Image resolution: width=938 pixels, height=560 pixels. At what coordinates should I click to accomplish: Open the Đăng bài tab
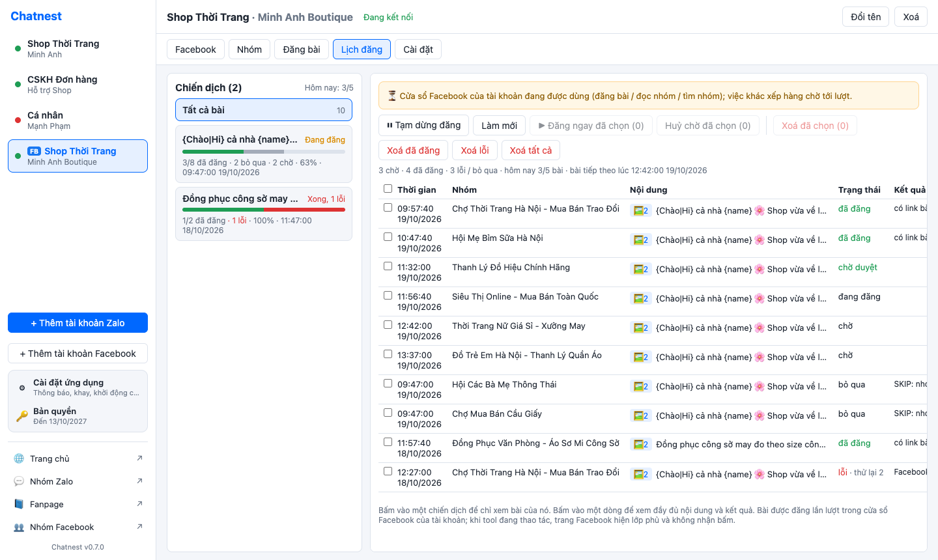(x=302, y=49)
